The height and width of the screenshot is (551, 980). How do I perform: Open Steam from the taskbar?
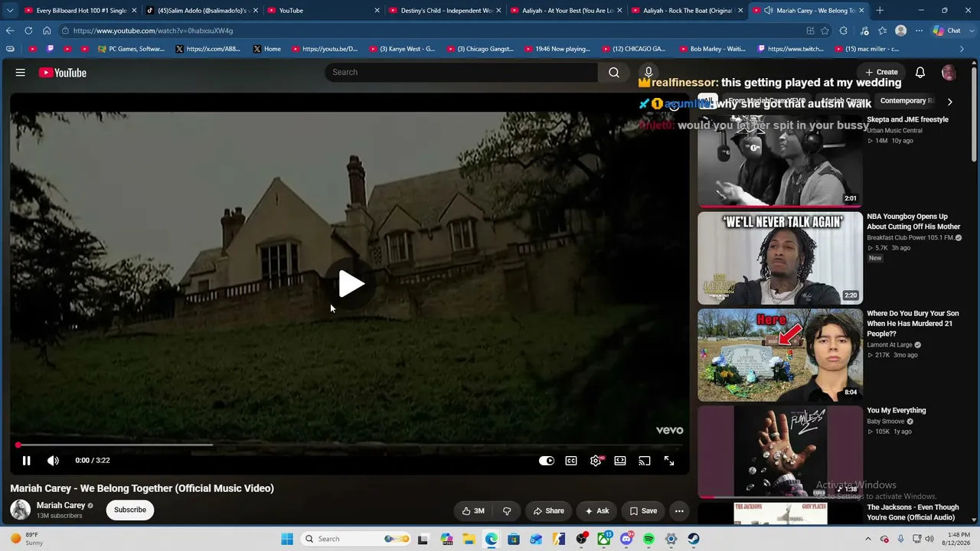694,539
